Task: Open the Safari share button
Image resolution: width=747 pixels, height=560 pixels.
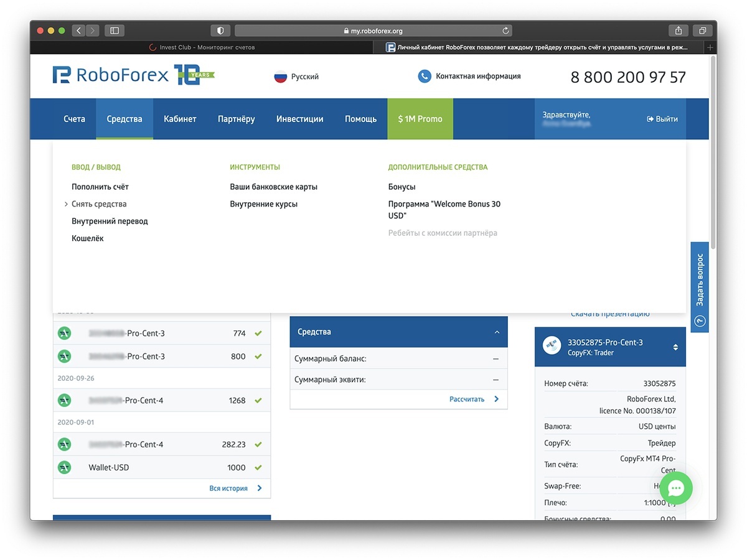Action: pos(679,30)
